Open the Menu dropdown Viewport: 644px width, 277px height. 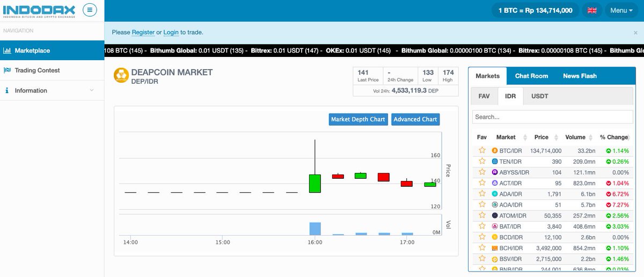(x=621, y=10)
